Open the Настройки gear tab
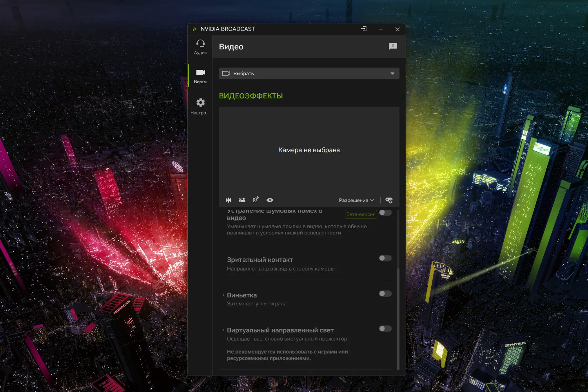Viewport: 588px width, 392px height. [x=200, y=107]
